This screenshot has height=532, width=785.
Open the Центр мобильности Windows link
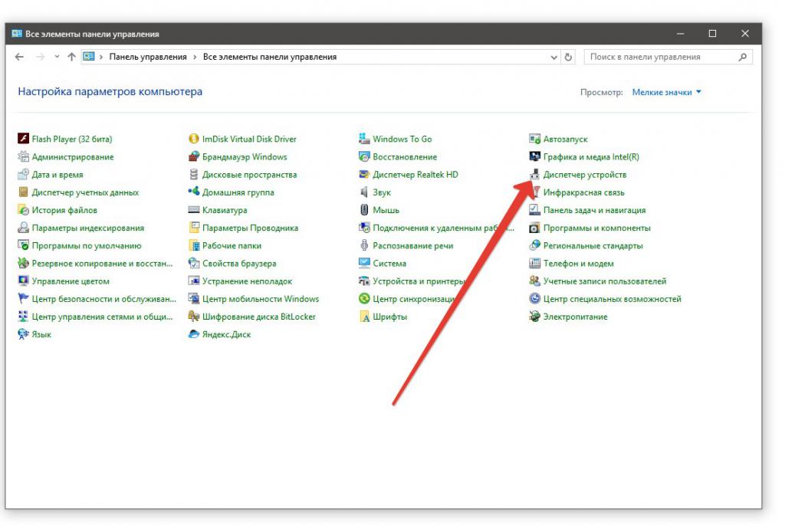pos(261,299)
